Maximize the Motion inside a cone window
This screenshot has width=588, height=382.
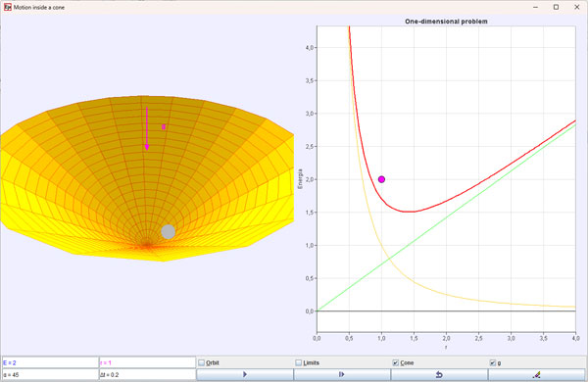click(x=556, y=7)
